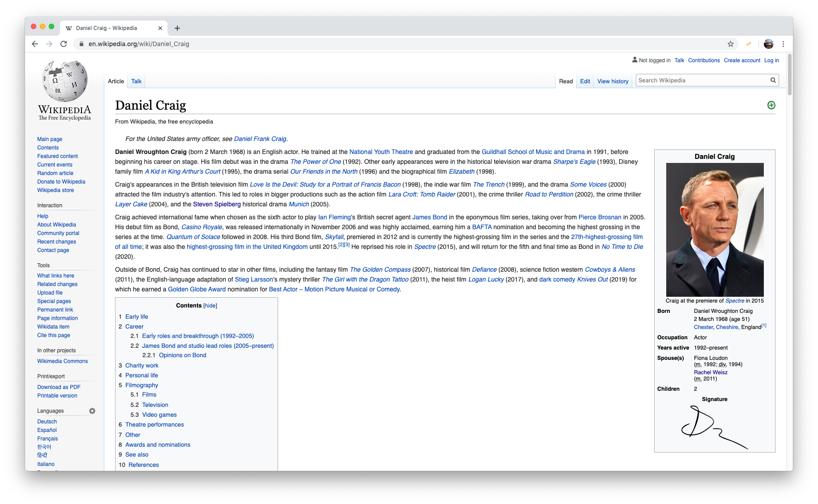Viewport: 818px width, 504px height.
Task: Click the Wikipedia globe logo
Action: pos(64,82)
